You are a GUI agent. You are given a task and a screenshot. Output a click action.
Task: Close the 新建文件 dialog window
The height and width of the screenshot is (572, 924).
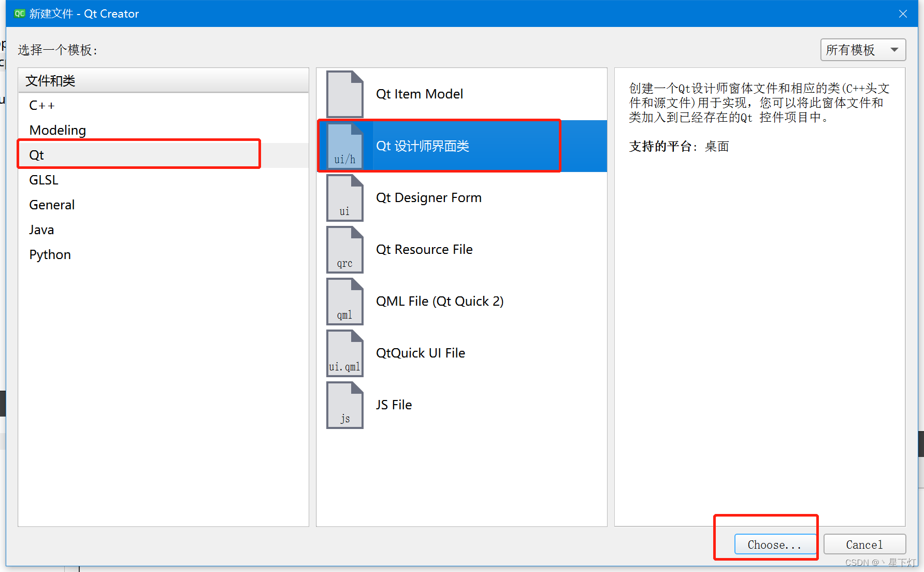point(903,13)
